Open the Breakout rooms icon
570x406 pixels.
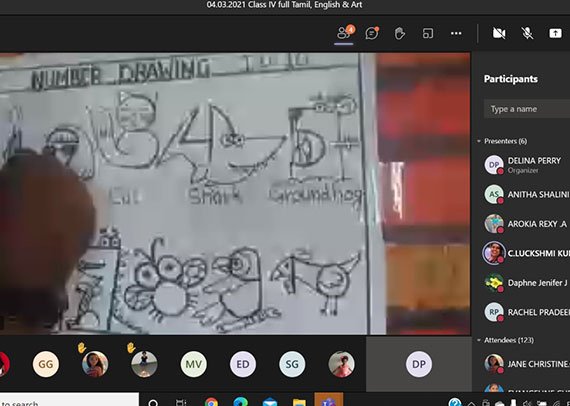pyautogui.click(x=428, y=33)
